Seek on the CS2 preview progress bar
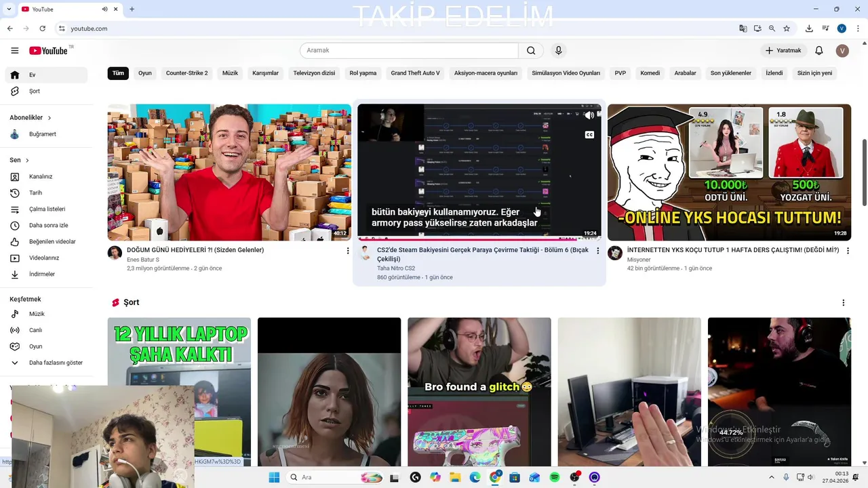This screenshot has width=868, height=488. click(479, 239)
